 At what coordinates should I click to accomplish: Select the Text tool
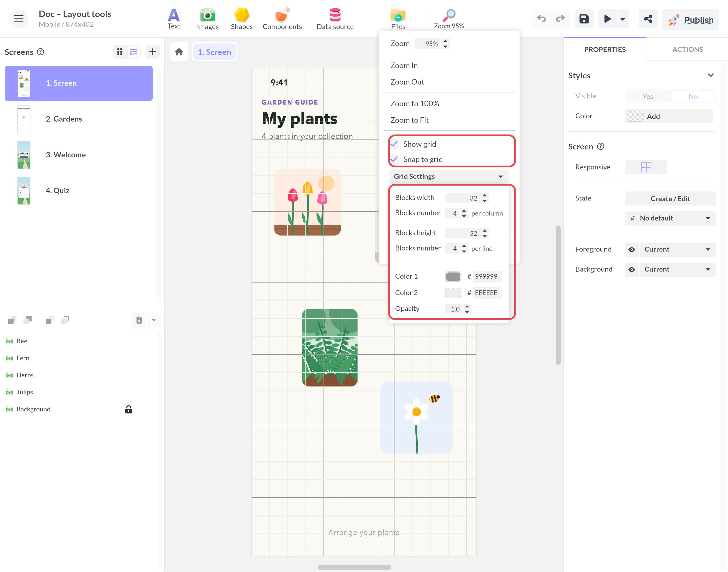[x=174, y=19]
